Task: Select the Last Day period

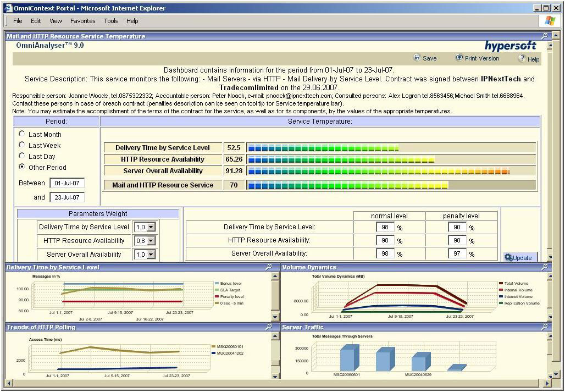Action: [22, 156]
